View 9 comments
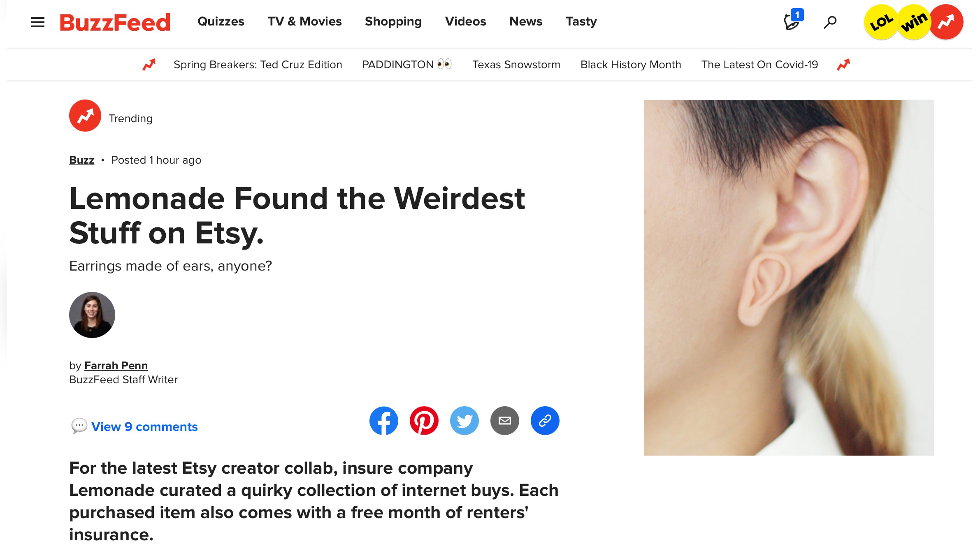Screen dimensions: 980x551 pos(144,427)
